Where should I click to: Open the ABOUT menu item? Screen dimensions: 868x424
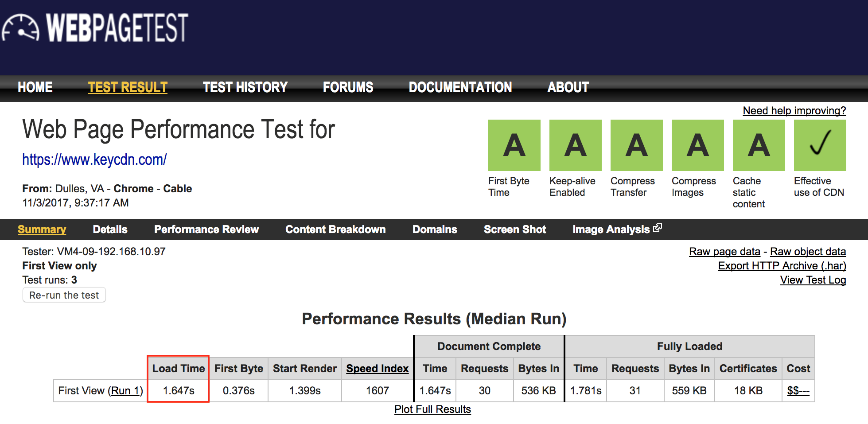(568, 87)
